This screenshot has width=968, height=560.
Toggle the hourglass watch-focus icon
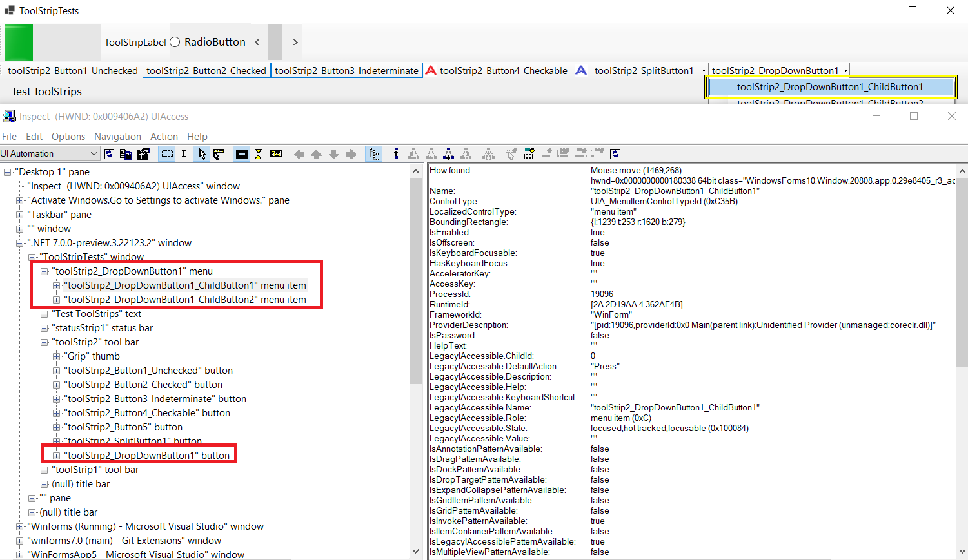pyautogui.click(x=259, y=153)
